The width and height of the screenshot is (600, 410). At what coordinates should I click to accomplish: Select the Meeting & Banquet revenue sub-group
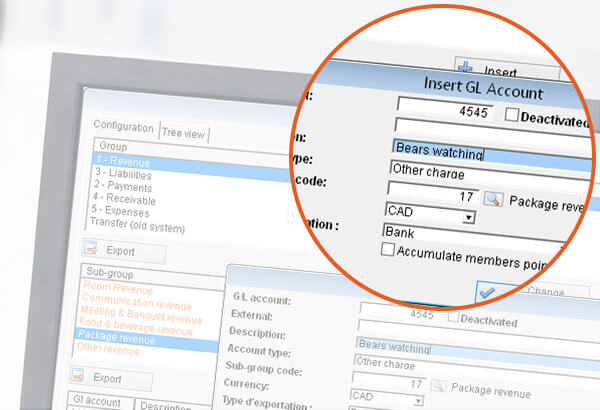141,315
